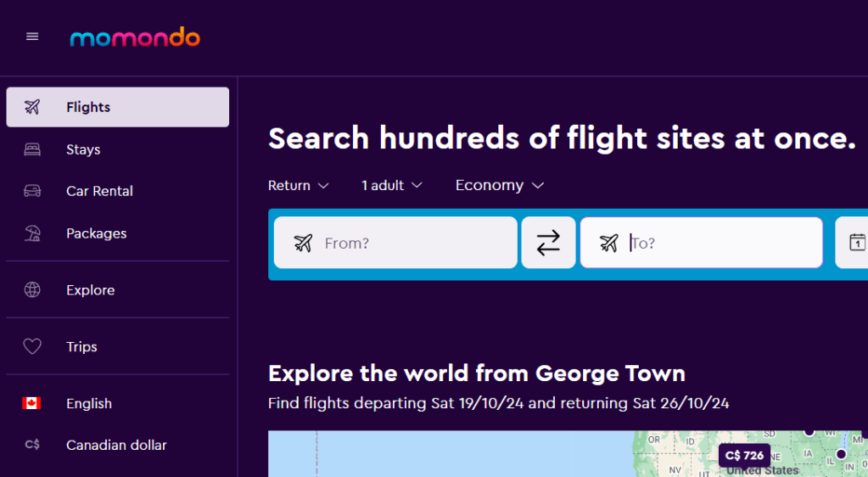Click the To? destination field

[x=713, y=243]
